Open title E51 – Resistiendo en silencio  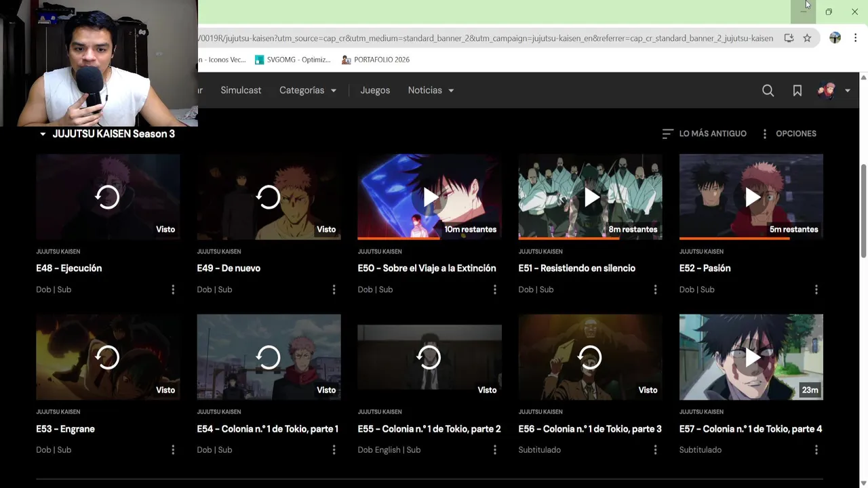tap(576, 268)
